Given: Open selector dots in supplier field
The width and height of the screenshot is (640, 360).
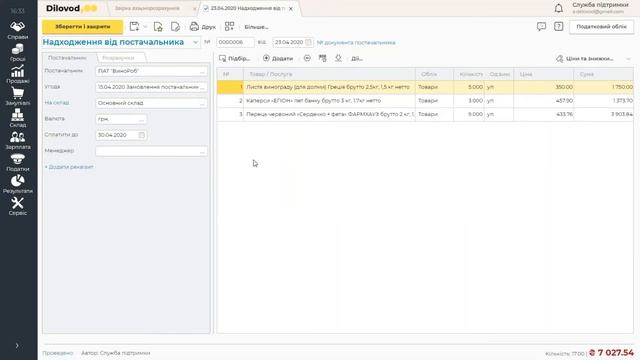Looking at the screenshot, I should click(202, 71).
